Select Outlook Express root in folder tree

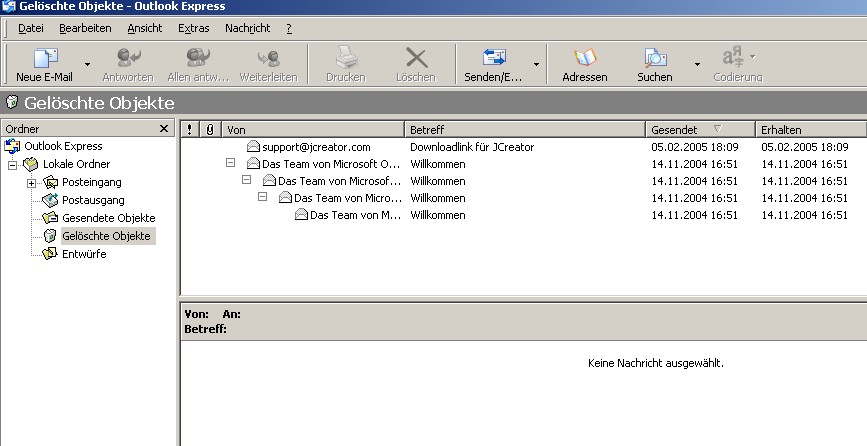coord(63,146)
